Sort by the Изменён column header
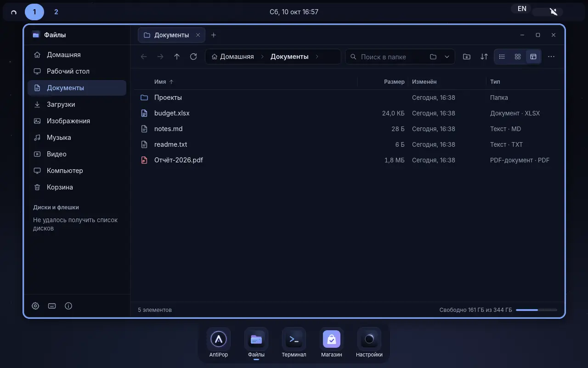This screenshot has height=368, width=588. click(424, 81)
